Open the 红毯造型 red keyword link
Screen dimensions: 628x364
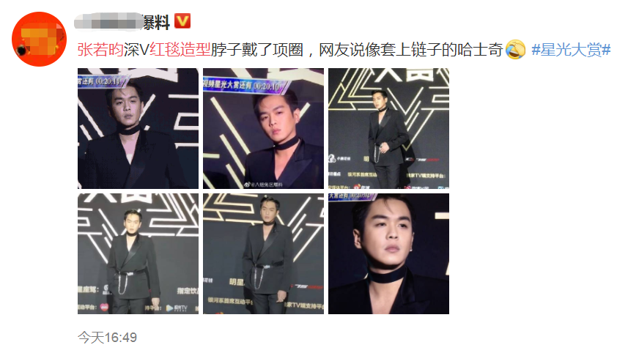click(180, 50)
